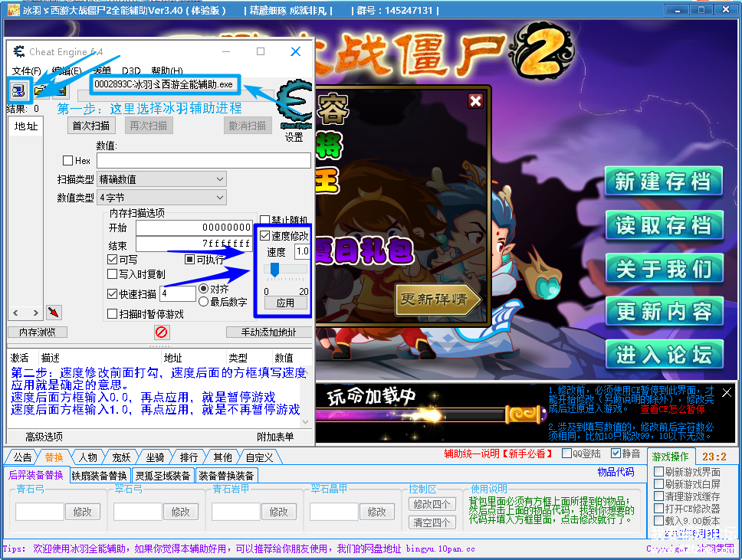The height and width of the screenshot is (560, 742).
Task: Click the 读取存档 game button
Action: pos(664,225)
